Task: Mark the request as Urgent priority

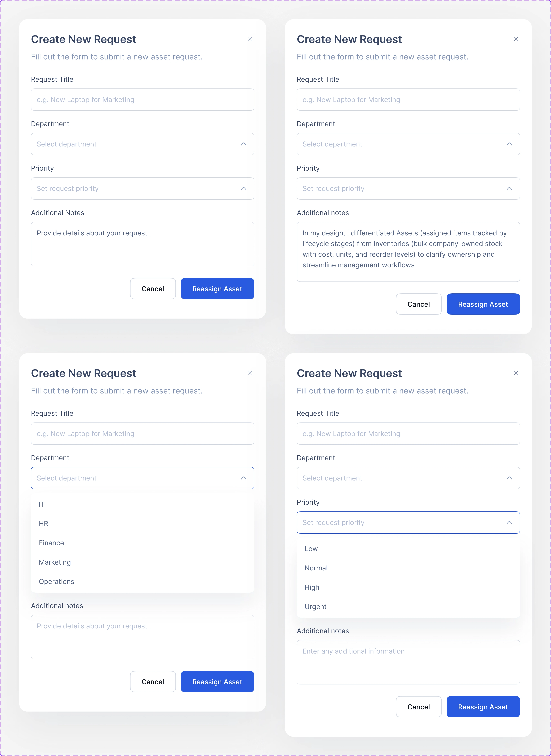Action: (x=408, y=607)
